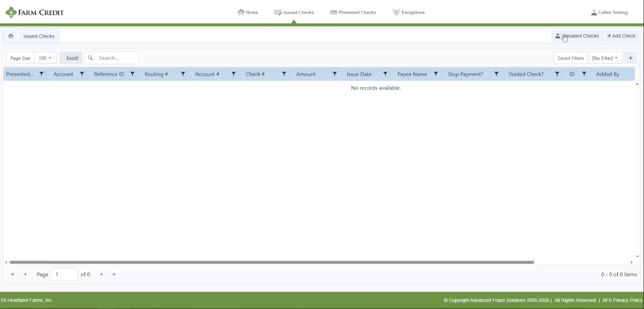Open filter for Routing # column

click(183, 74)
